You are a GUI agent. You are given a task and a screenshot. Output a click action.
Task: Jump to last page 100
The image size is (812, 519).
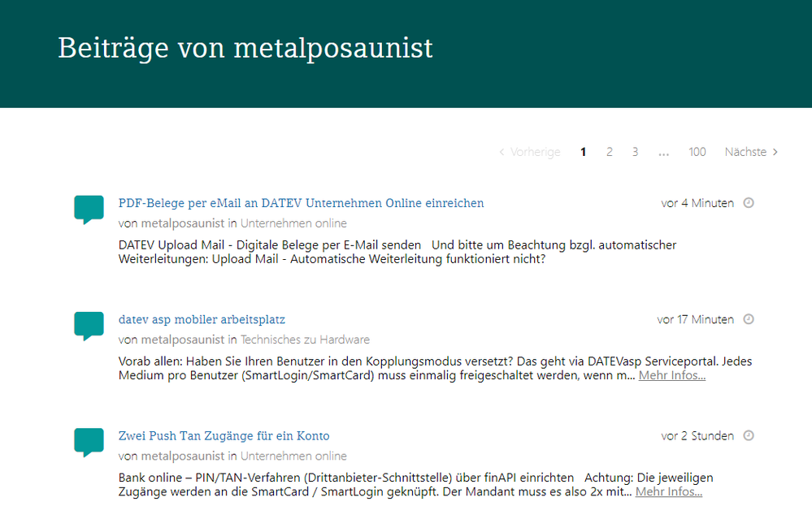coord(697,152)
